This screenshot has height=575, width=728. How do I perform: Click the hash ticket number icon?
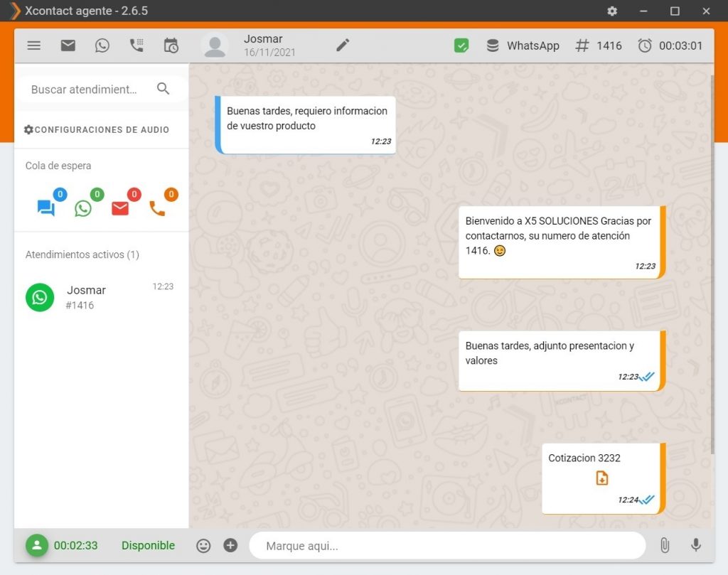[x=582, y=45]
